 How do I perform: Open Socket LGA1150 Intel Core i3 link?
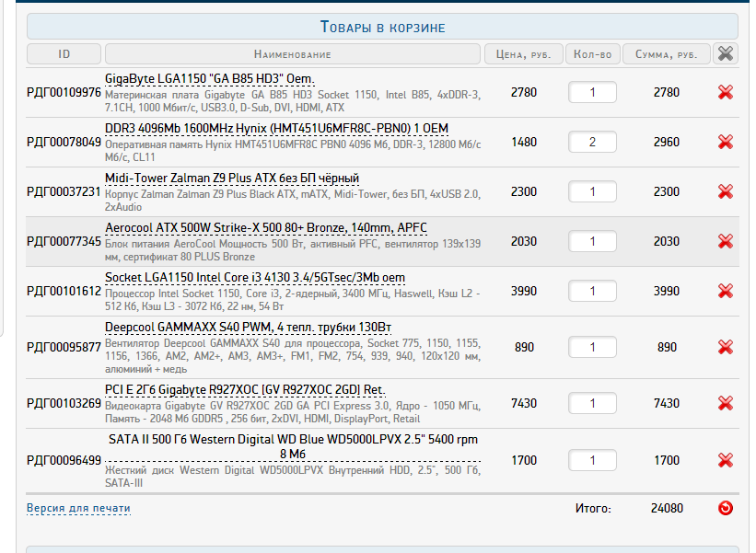tap(255, 278)
